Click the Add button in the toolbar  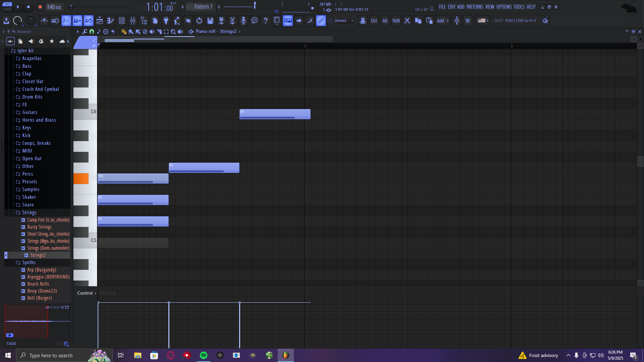pyautogui.click(x=440, y=21)
